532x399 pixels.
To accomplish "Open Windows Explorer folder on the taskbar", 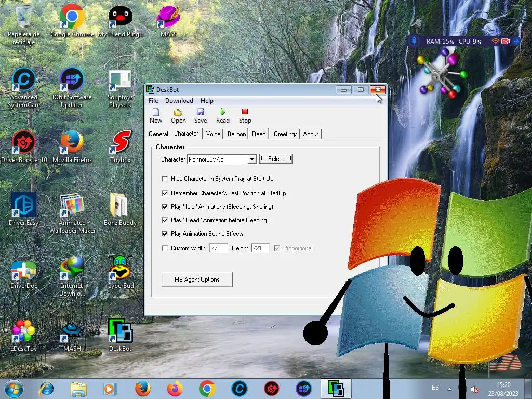I will (x=78, y=389).
